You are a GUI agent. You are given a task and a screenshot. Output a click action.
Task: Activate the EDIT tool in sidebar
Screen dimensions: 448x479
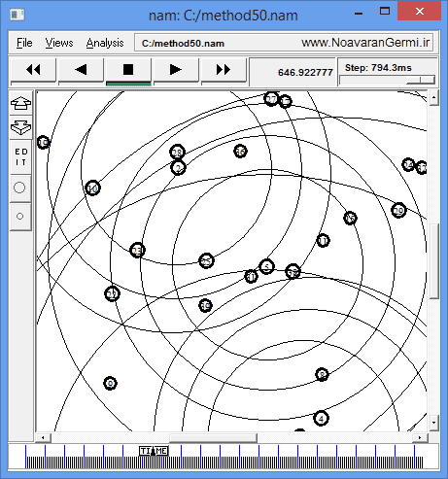click(x=20, y=157)
